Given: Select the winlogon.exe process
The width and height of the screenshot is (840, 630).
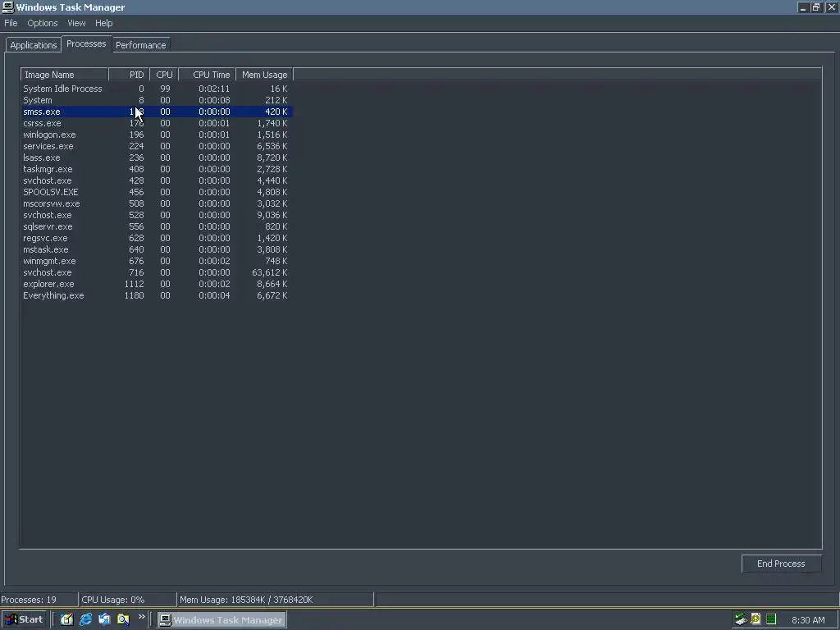Looking at the screenshot, I should (157, 135).
